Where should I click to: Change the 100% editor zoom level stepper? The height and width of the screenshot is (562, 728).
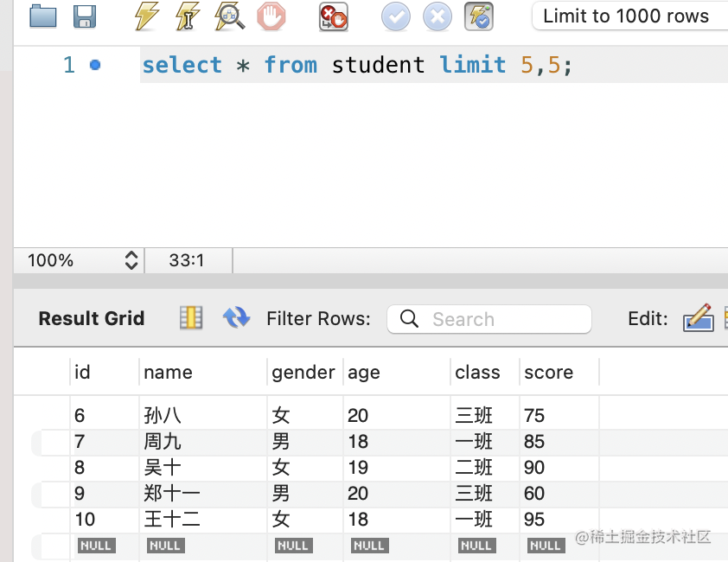pos(131,260)
